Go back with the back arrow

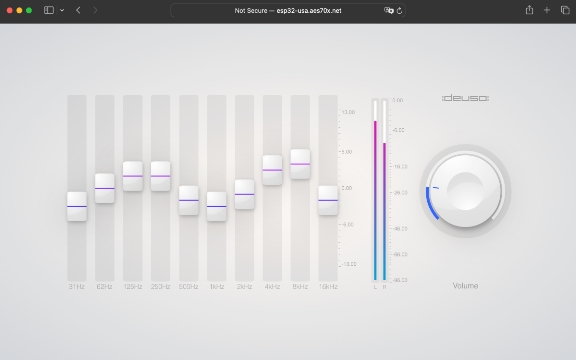(x=78, y=10)
